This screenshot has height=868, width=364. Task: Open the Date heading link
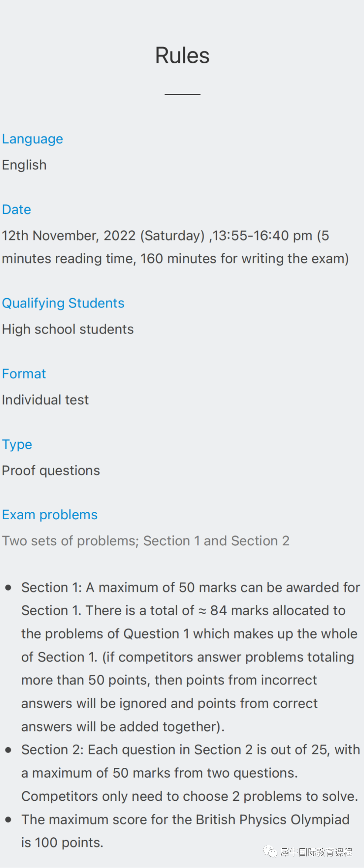coord(17,210)
